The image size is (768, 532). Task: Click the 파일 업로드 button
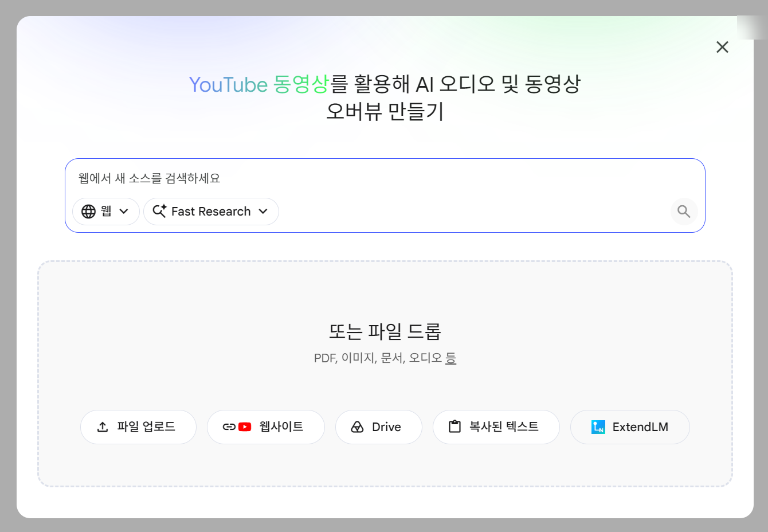coord(138,427)
